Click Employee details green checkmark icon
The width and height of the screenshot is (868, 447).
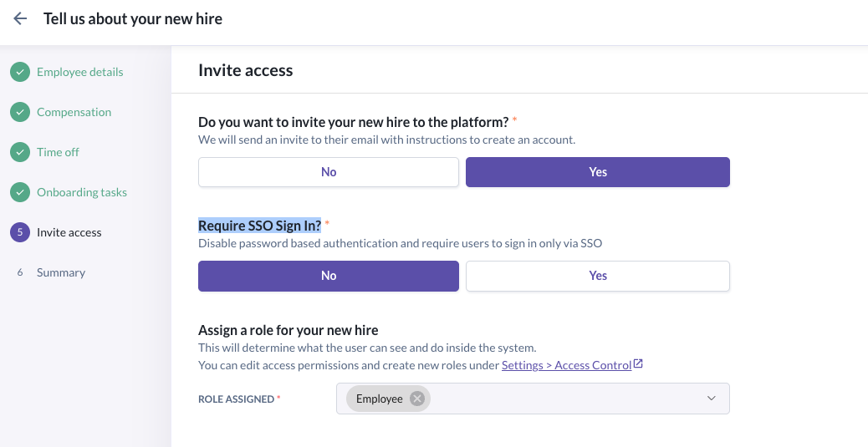[20, 72]
